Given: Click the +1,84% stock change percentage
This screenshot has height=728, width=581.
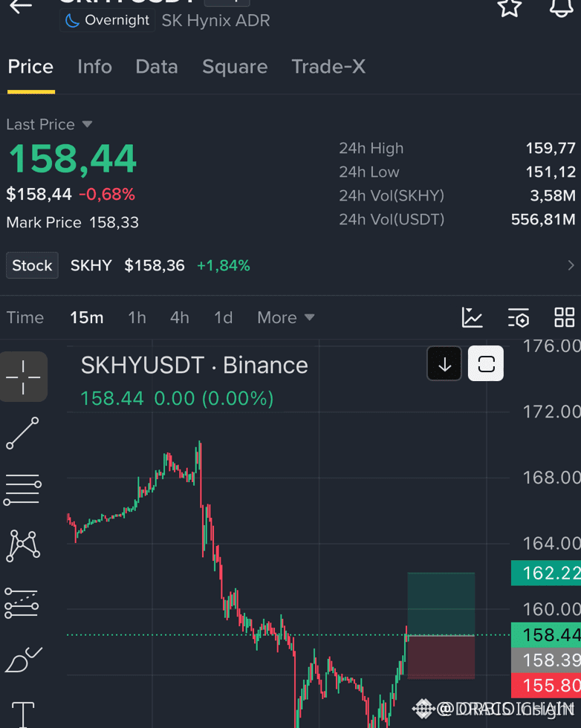Looking at the screenshot, I should 224,266.
